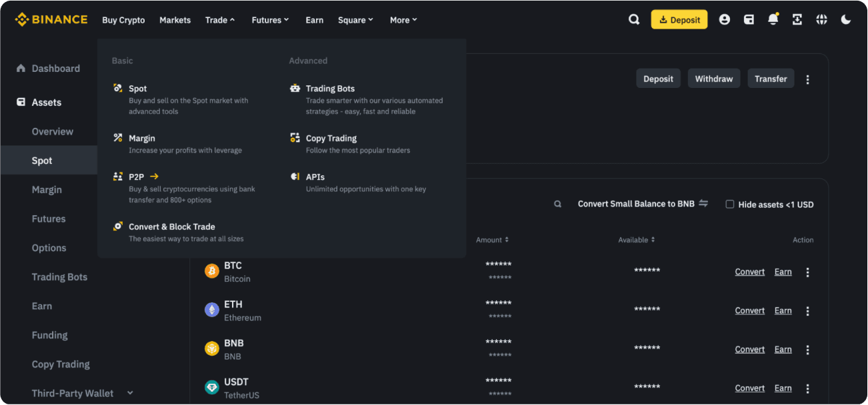Open more options for USDT row
Image resolution: width=868 pixels, height=405 pixels.
click(x=808, y=388)
